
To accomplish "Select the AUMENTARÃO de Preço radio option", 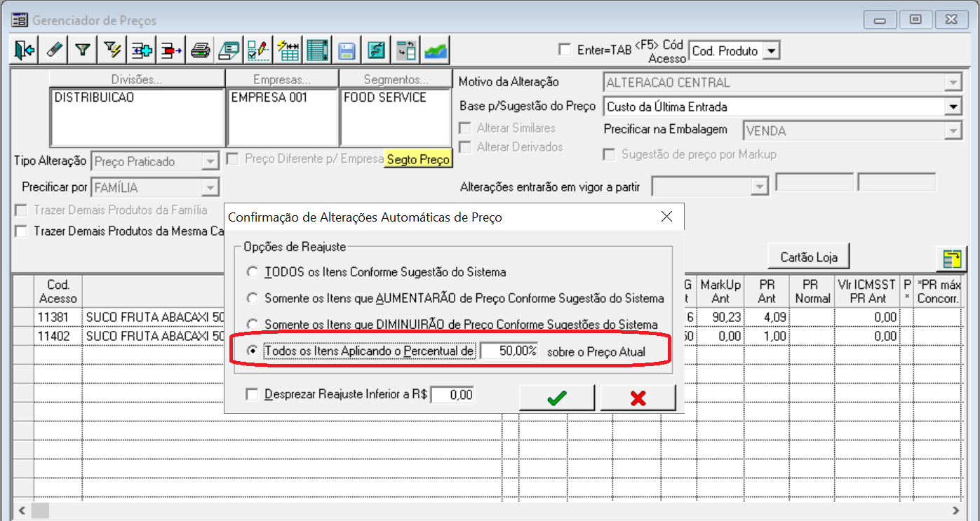I will coord(252,298).
